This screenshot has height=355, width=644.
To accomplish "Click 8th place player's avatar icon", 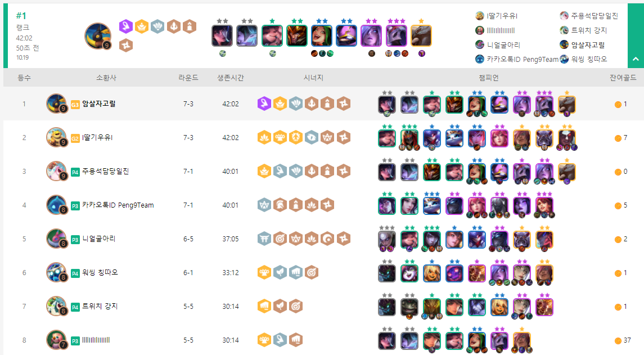I will coord(56,340).
